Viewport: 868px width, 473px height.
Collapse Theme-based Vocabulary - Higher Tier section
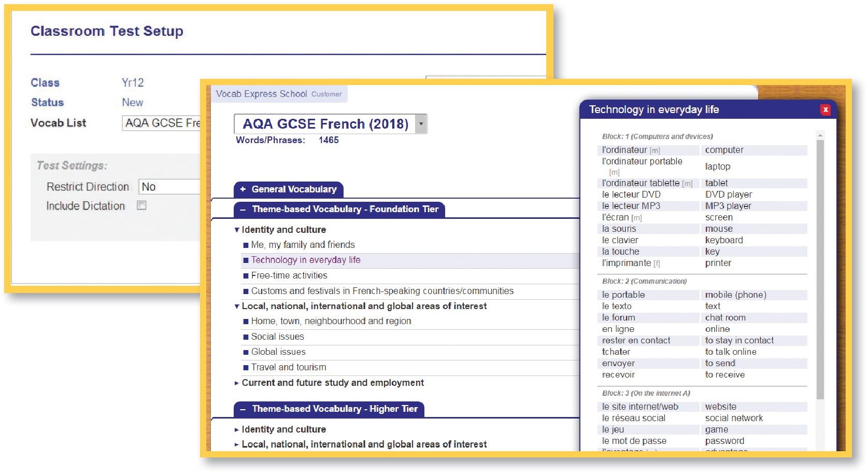pos(329,409)
